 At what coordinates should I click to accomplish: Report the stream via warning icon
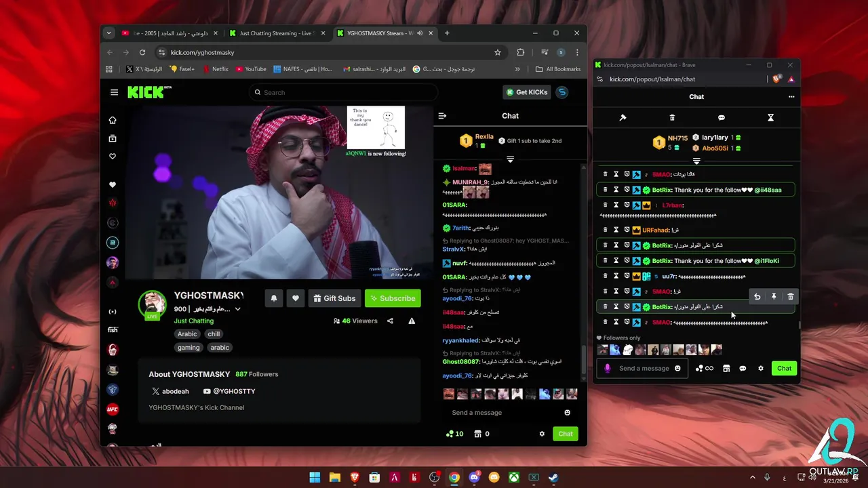click(x=412, y=321)
